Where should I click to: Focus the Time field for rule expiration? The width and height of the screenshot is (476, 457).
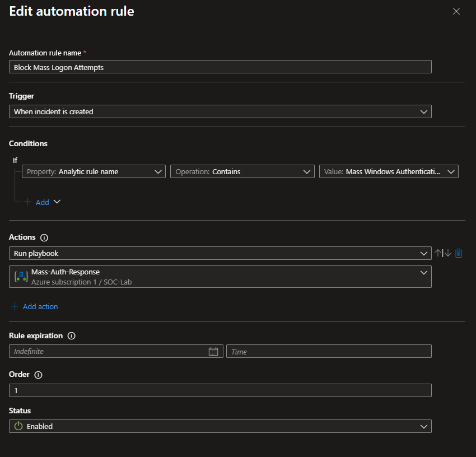pyautogui.click(x=329, y=351)
